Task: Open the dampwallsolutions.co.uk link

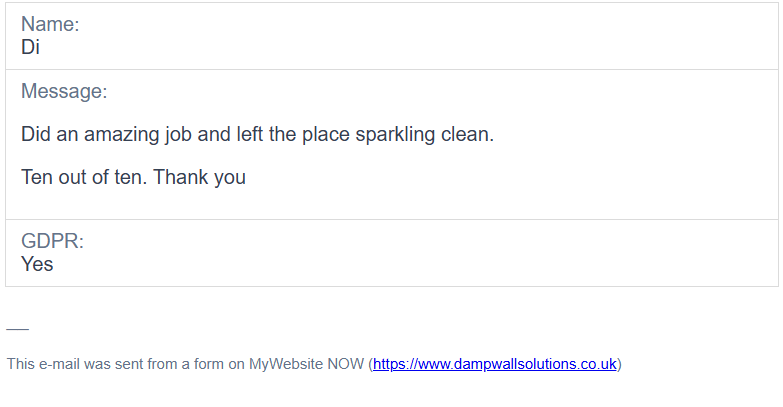Action: [494, 364]
